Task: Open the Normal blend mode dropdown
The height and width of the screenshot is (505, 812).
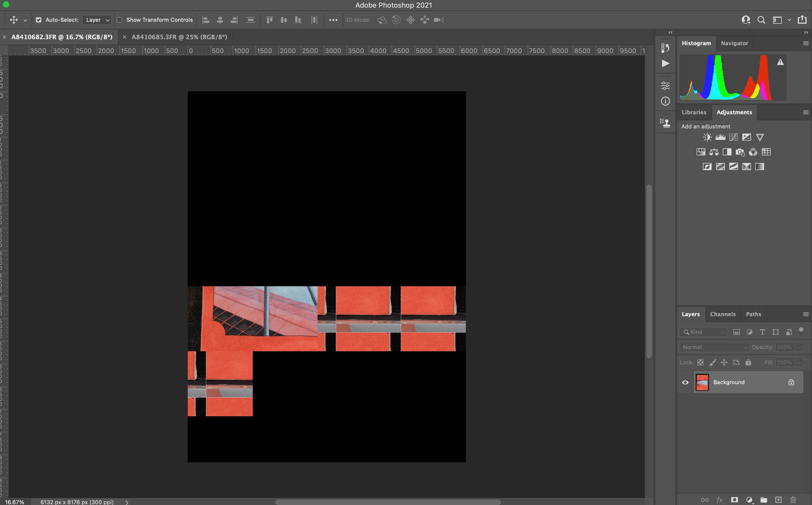Action: point(714,347)
